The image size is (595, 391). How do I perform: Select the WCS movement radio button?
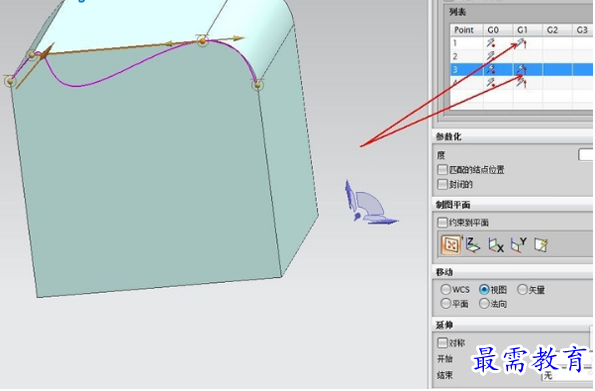(445, 290)
